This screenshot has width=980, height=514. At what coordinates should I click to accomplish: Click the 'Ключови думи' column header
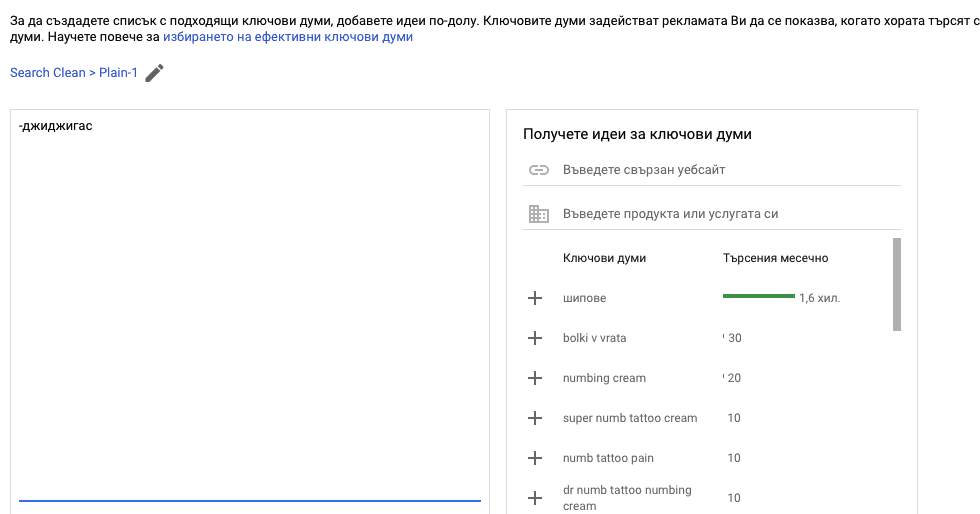pos(604,258)
